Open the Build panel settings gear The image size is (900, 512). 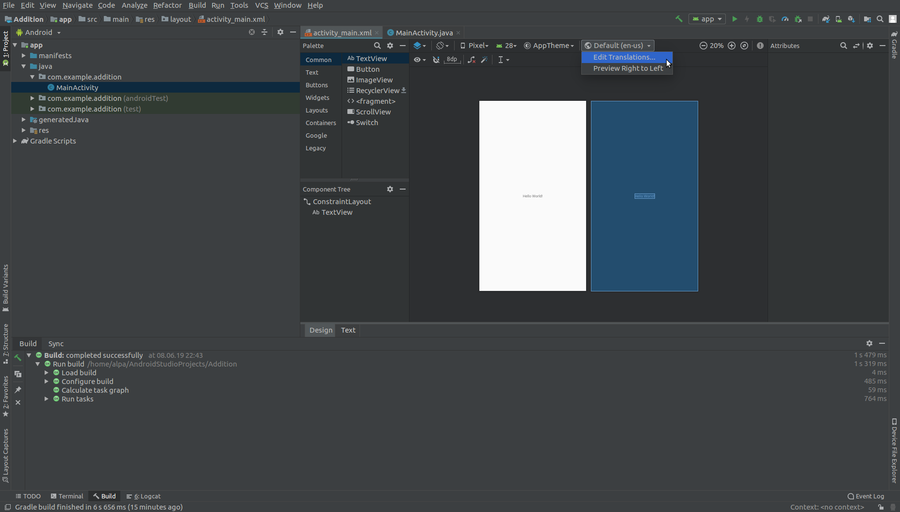tap(869, 343)
